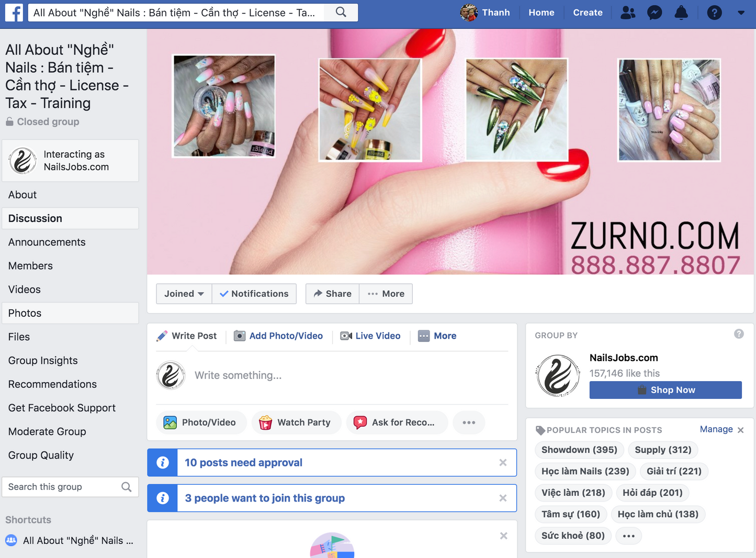The width and height of the screenshot is (756, 558).
Task: Open the NailsJobs.com page link
Action: [x=624, y=358]
